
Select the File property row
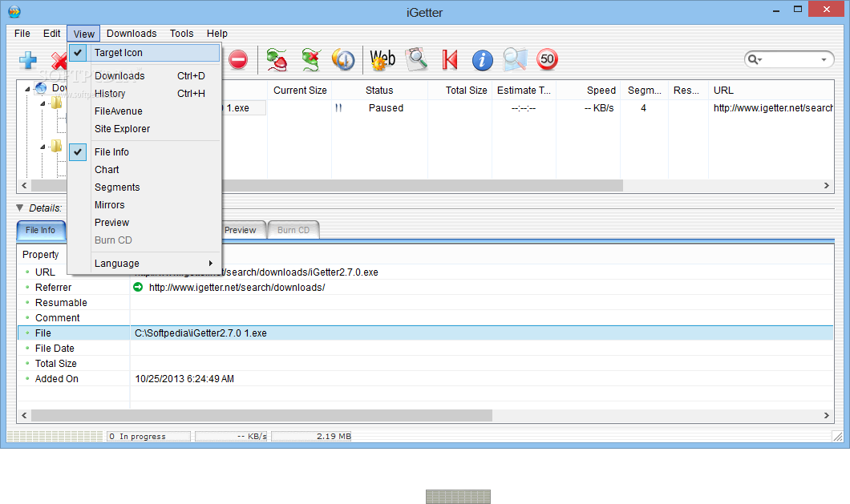[426, 333]
